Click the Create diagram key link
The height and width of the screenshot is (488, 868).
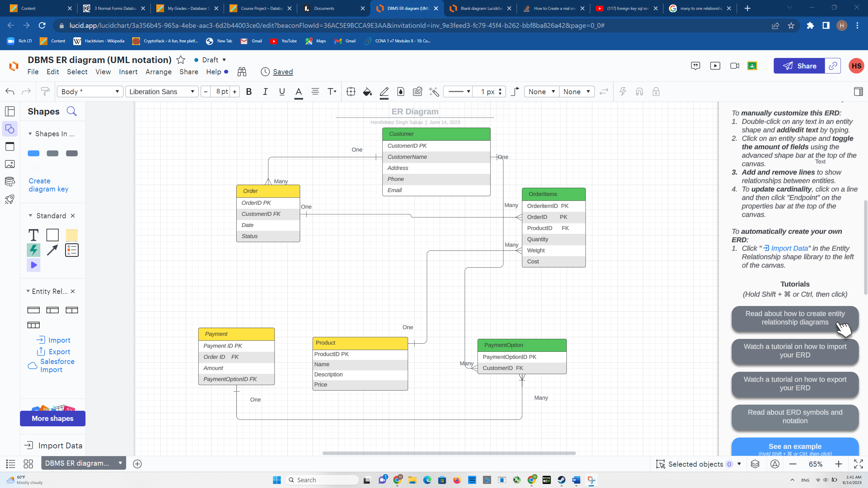point(48,185)
